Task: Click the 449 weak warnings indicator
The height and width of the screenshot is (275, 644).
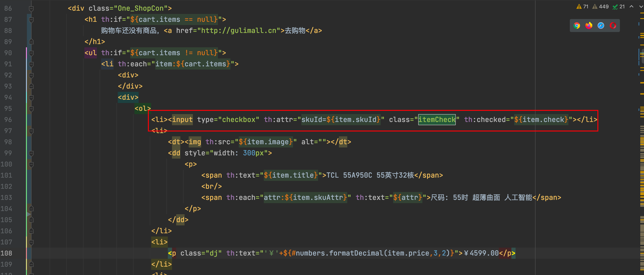Action: click(x=600, y=7)
